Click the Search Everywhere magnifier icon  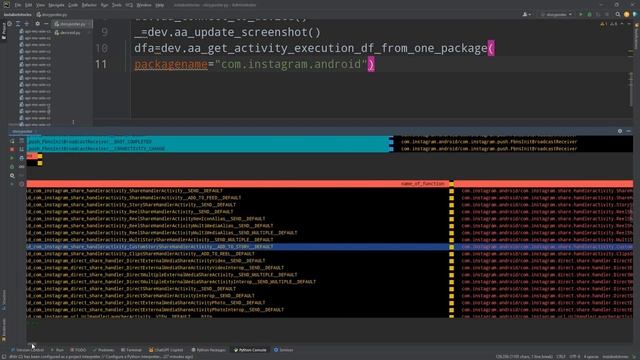[618, 14]
